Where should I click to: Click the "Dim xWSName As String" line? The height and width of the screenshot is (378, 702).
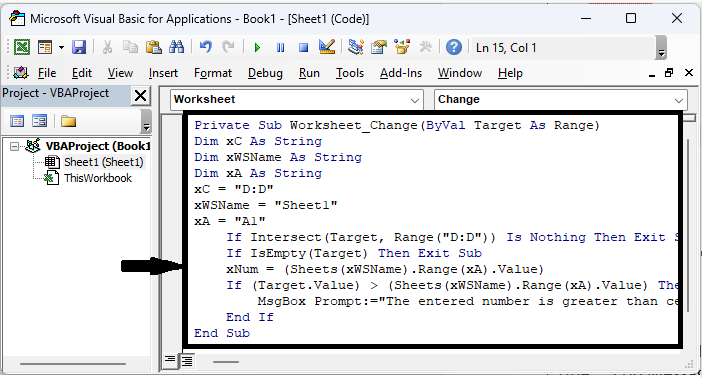pyautogui.click(x=278, y=157)
